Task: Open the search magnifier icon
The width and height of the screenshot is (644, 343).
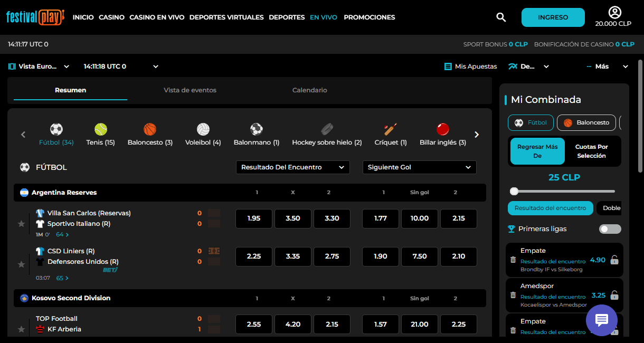Action: (x=501, y=17)
